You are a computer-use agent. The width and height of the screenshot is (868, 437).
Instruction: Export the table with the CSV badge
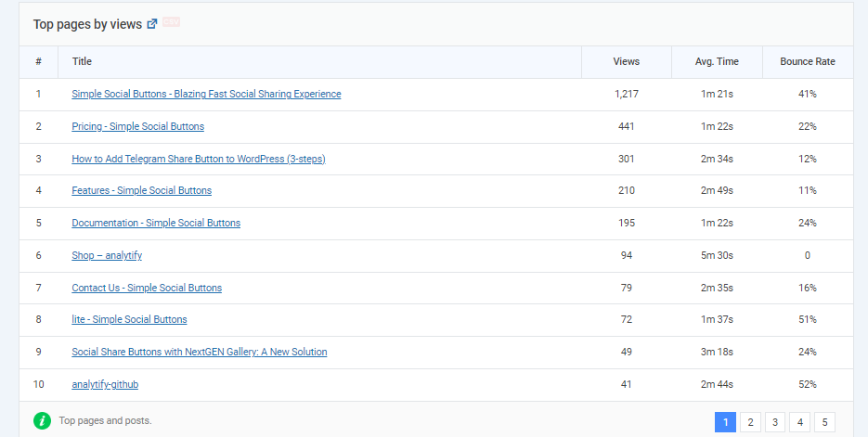point(171,22)
